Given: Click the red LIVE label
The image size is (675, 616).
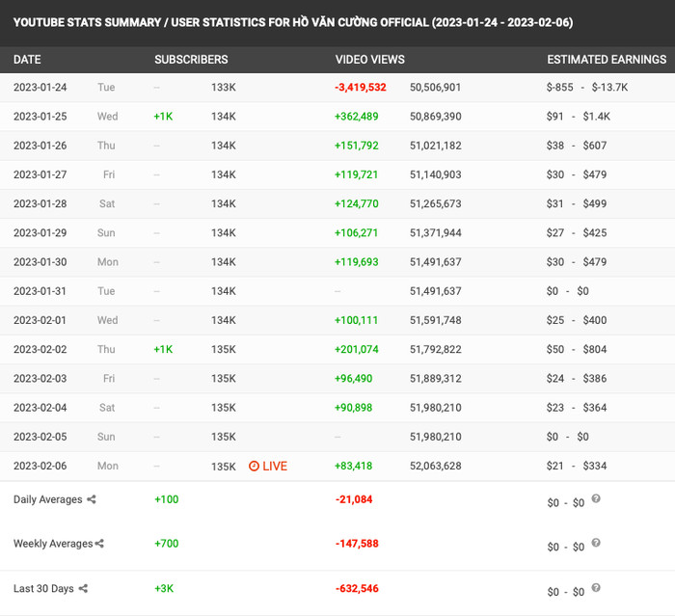Looking at the screenshot, I should click(275, 466).
